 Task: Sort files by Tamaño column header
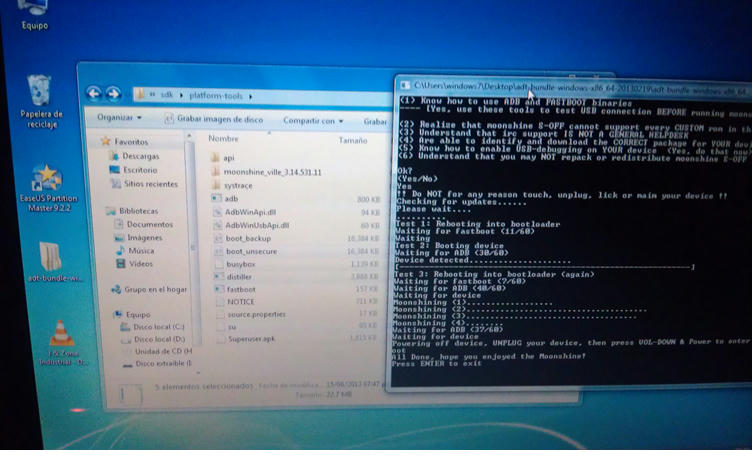click(352, 141)
